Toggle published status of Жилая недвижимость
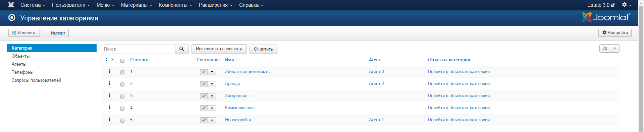The image size is (644, 132). [x=204, y=72]
